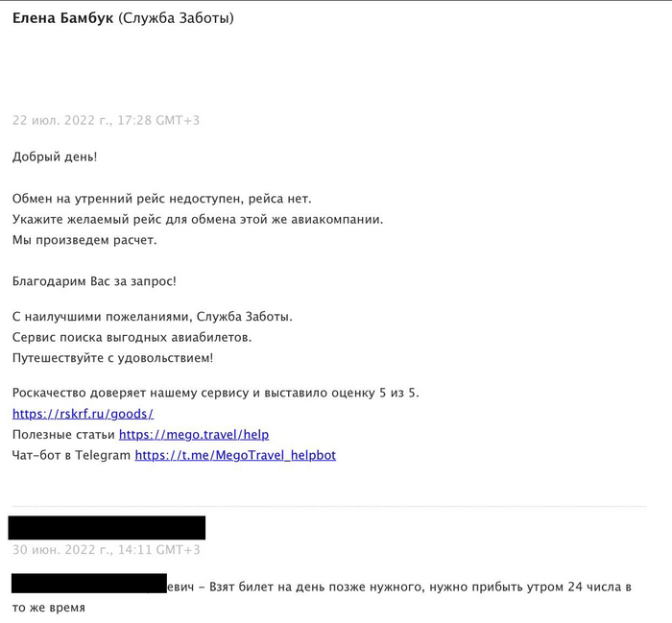Click sender name Елена Бамбук
The height and width of the screenshot is (623, 672).
point(62,18)
